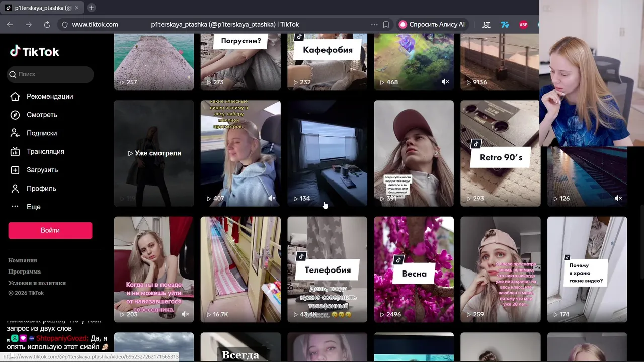Open Почему я храню такие видео? video

point(587,269)
